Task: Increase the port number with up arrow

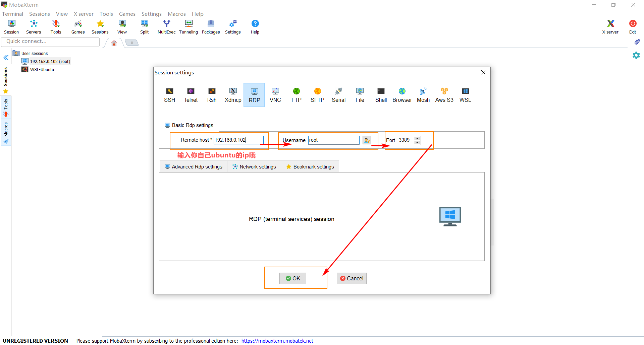Action: (417, 138)
